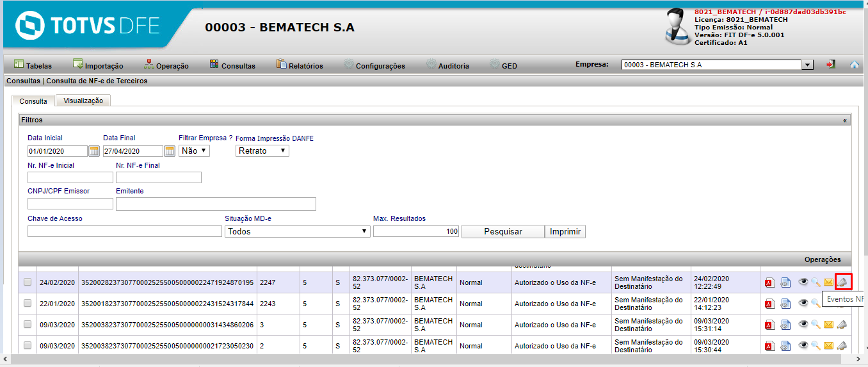Open the Tabelas menu
Screen dimensions: 868x367
[x=33, y=65]
